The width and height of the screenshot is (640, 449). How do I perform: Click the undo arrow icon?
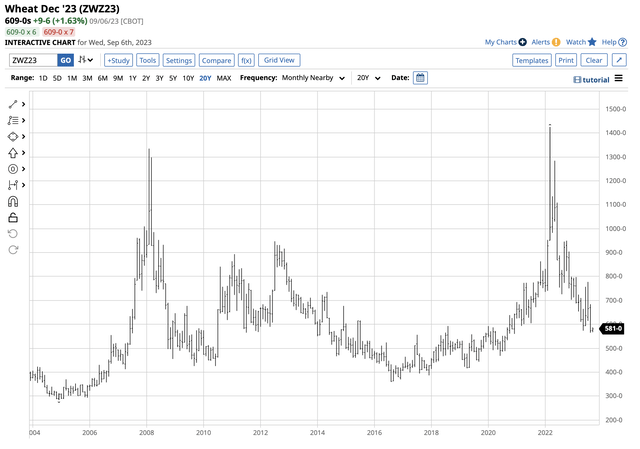click(x=13, y=234)
